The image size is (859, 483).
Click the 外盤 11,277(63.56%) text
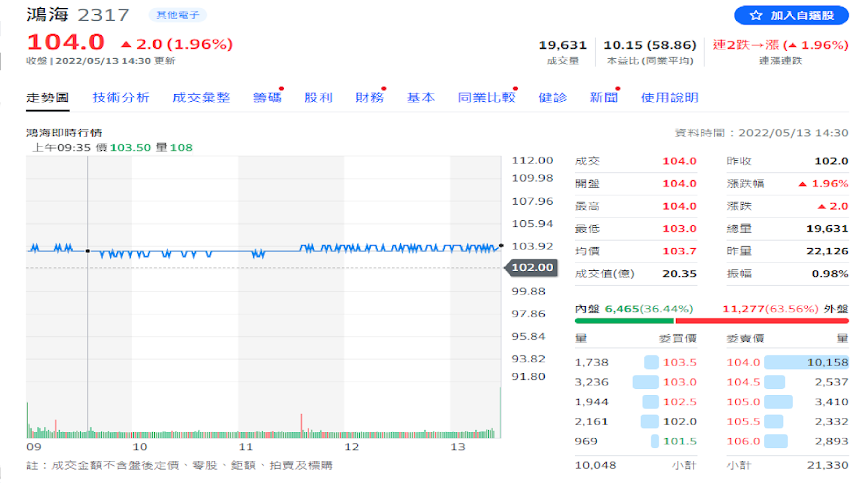[785, 309]
